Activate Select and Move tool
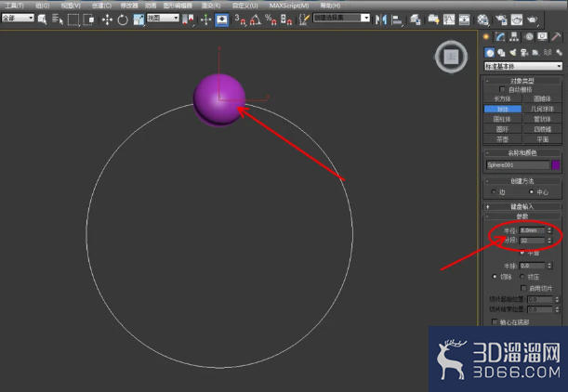Screen dimensions: 568x392 pos(107,20)
